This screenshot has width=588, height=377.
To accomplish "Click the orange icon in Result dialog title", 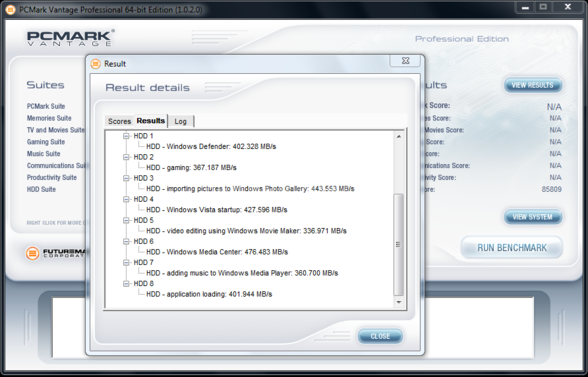I will [96, 64].
